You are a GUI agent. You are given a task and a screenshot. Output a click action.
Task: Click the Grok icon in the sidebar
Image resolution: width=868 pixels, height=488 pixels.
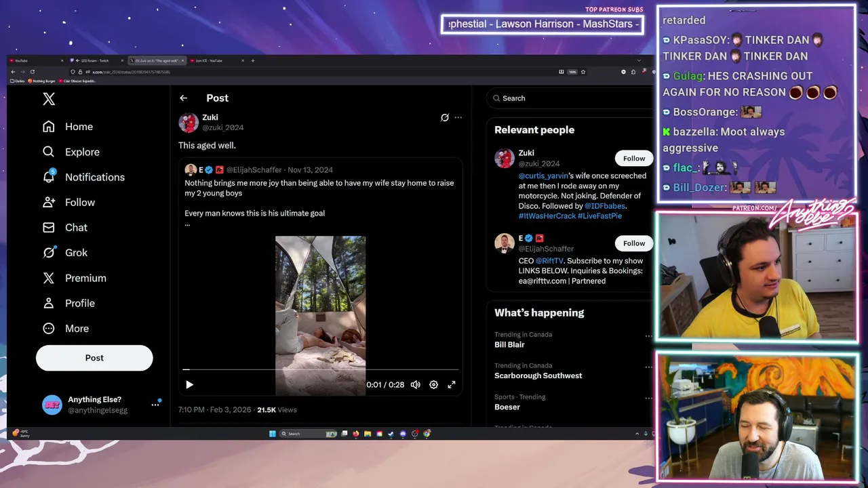49,252
